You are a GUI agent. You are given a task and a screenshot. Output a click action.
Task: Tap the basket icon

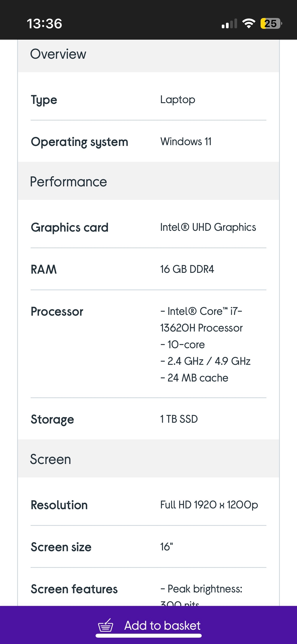[106, 625]
